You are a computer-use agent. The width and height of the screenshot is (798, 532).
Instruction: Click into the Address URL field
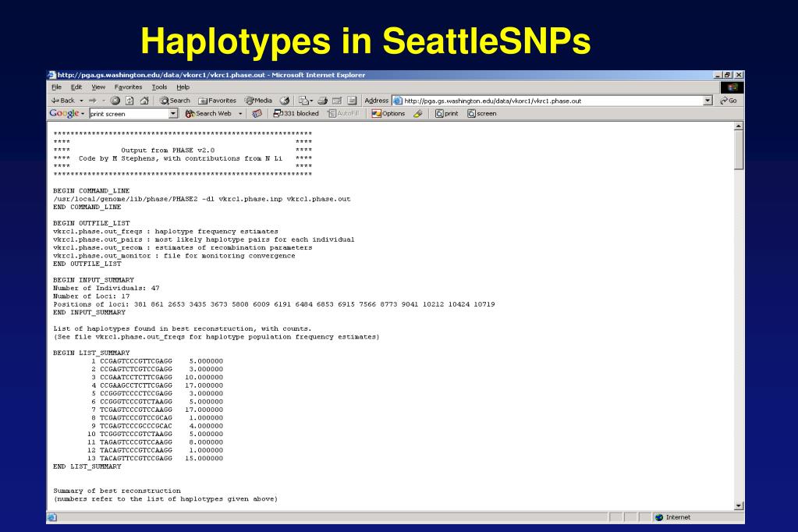click(x=552, y=101)
